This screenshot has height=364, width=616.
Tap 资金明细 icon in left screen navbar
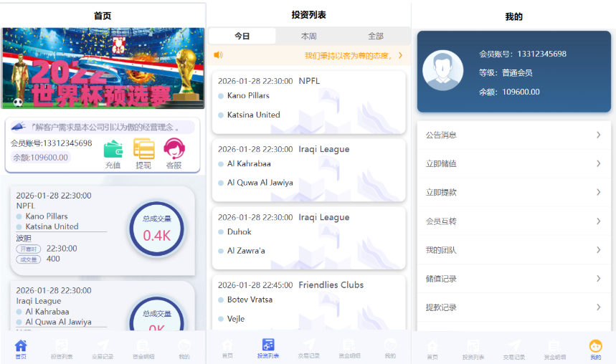[143, 345]
